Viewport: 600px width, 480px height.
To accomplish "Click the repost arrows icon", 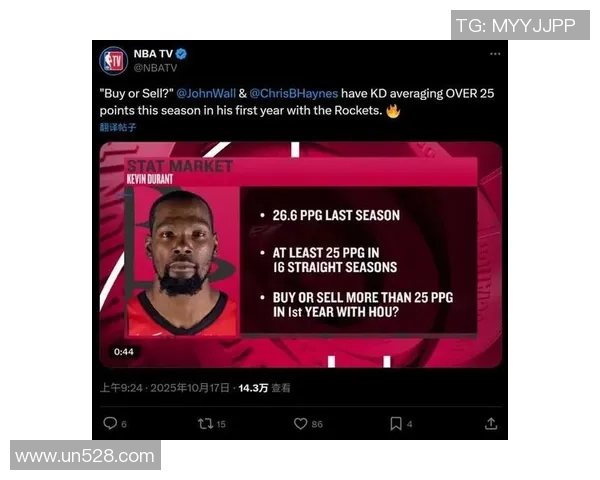I will (205, 424).
